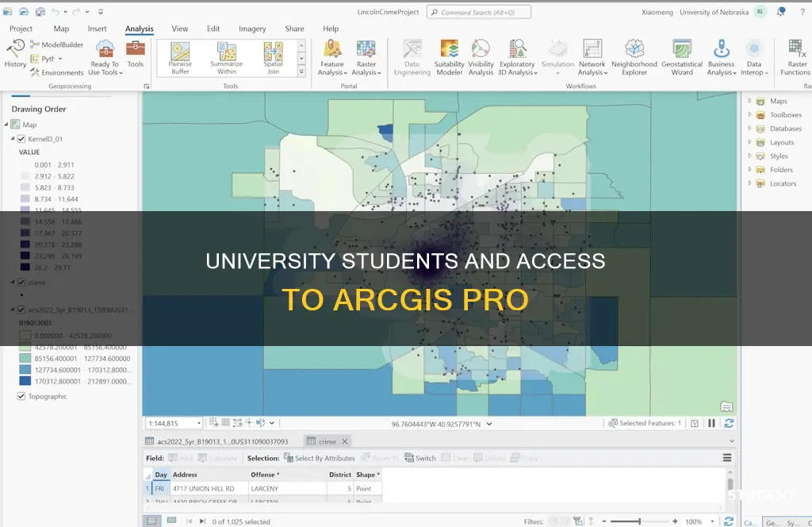
Task: Expand the Styles catalog node
Action: (x=750, y=156)
